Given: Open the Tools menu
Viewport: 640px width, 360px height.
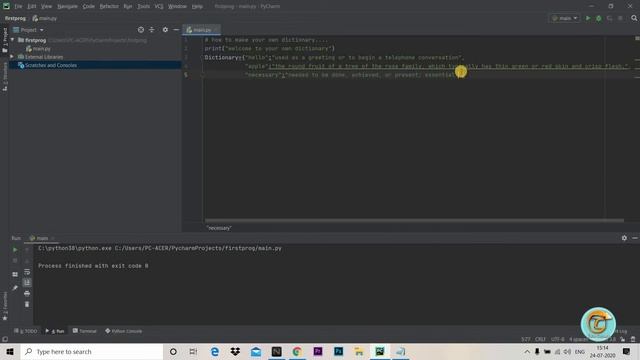Looking at the screenshot, I should pyautogui.click(x=143, y=7).
